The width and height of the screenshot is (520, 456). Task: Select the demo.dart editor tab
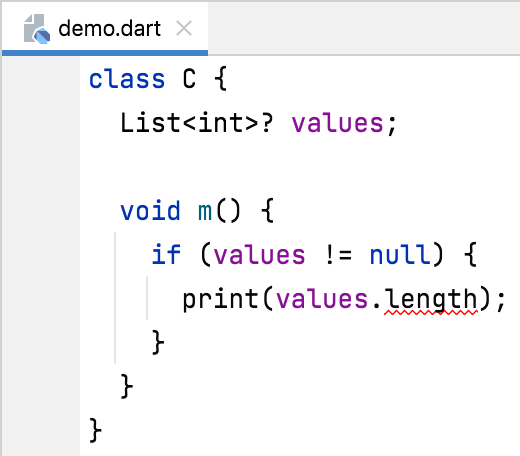[105, 29]
